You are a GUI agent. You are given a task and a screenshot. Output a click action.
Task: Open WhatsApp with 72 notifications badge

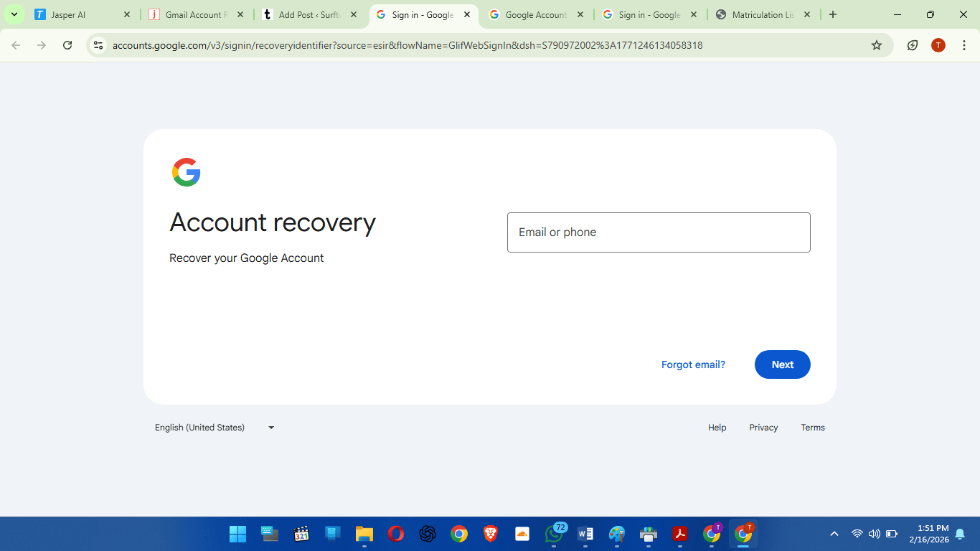tap(554, 534)
